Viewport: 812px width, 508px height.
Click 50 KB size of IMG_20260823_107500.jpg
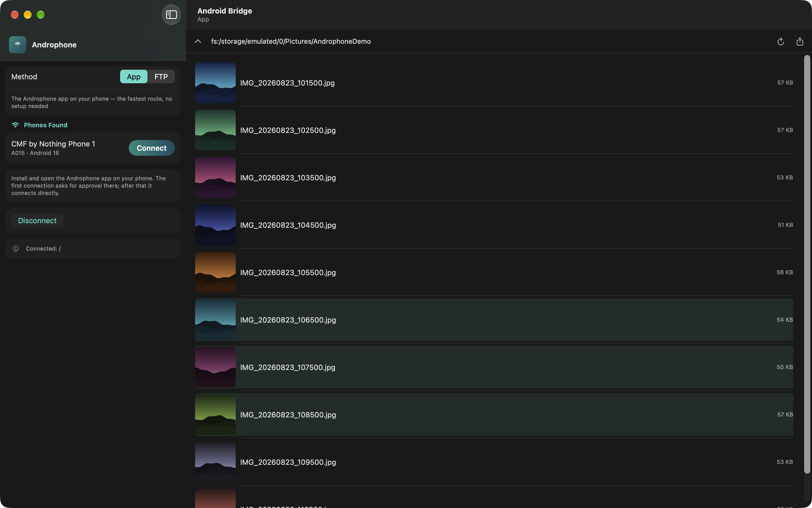(x=784, y=367)
